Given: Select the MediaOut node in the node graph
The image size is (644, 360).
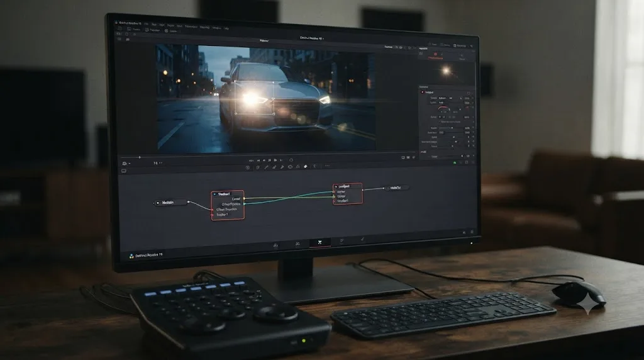Looking at the screenshot, I should 397,188.
